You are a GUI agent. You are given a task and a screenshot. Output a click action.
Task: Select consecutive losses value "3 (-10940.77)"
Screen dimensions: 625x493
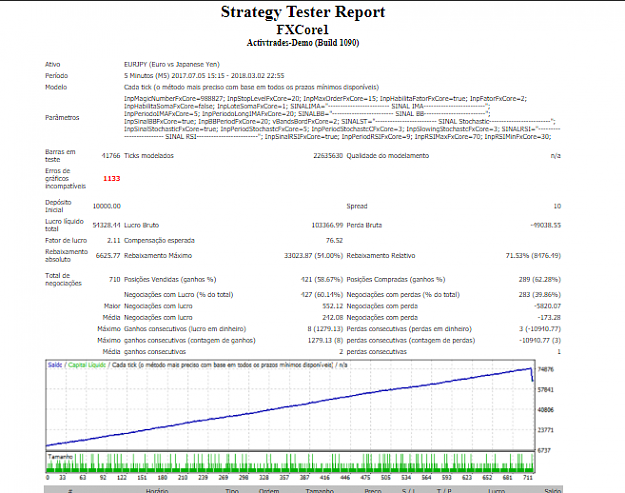(540, 329)
